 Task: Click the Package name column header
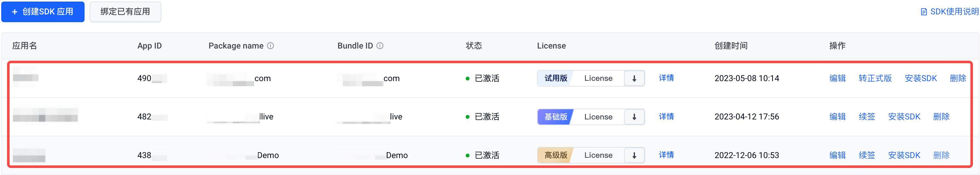pyautogui.click(x=236, y=46)
